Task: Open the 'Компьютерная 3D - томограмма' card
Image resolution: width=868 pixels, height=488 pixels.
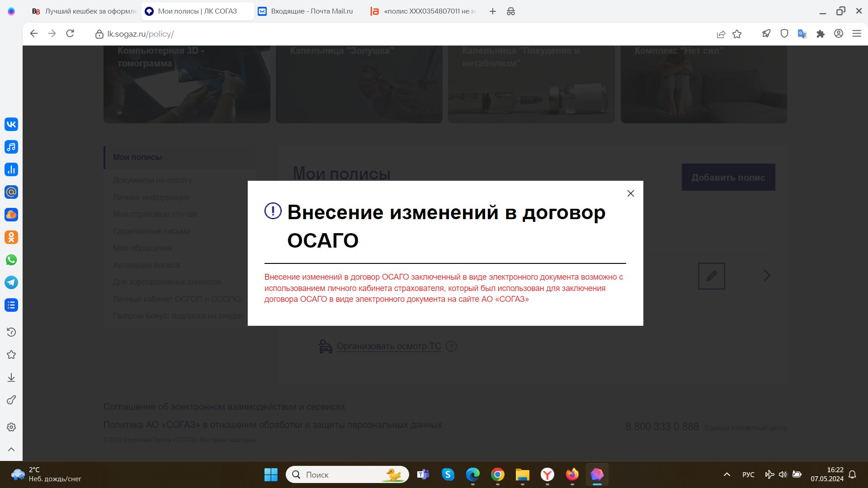Action: (187, 84)
